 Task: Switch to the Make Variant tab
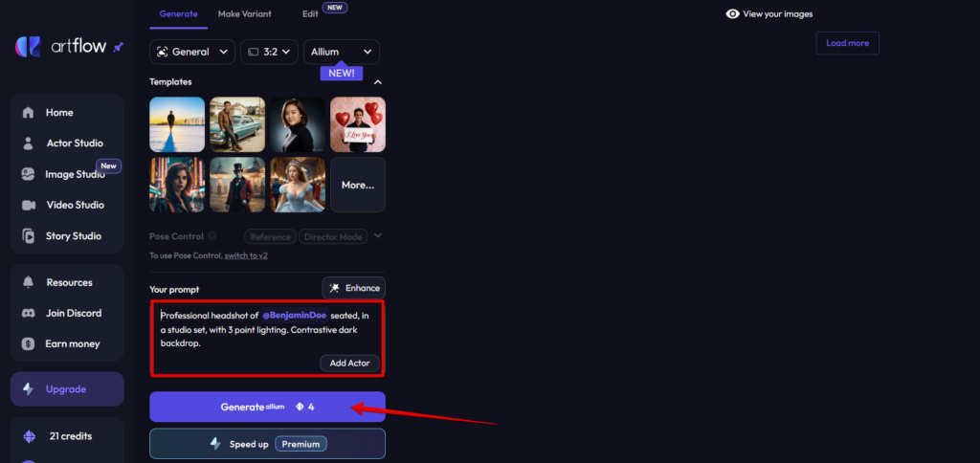click(x=244, y=13)
